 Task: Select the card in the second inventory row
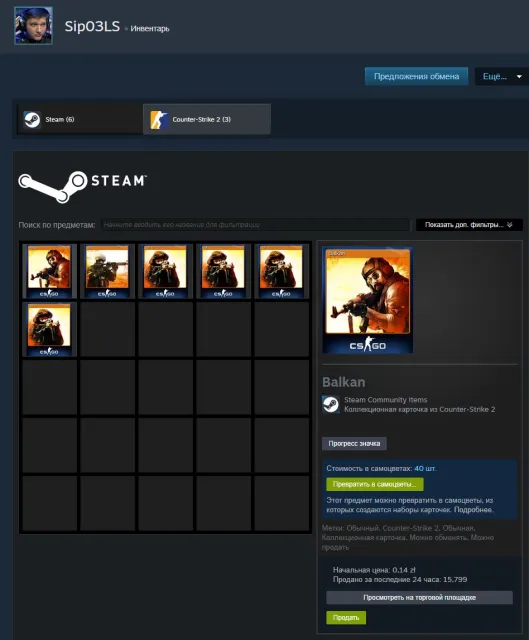49,329
